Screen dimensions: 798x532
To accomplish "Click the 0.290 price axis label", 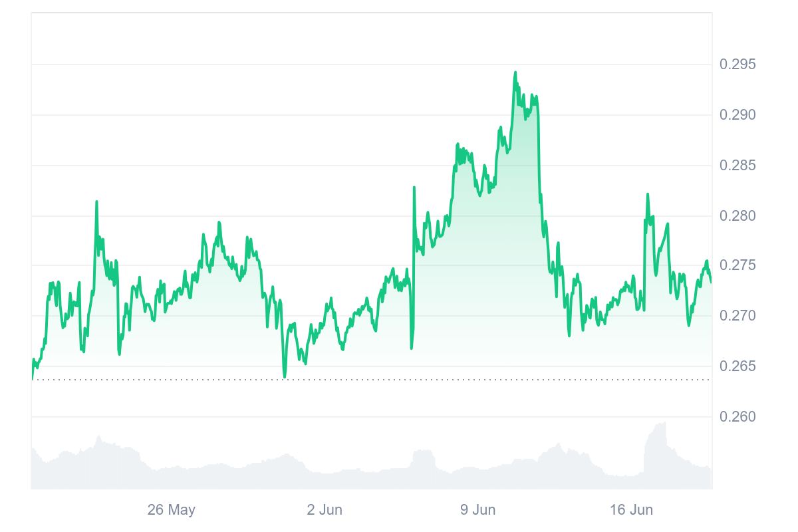I will [x=738, y=115].
